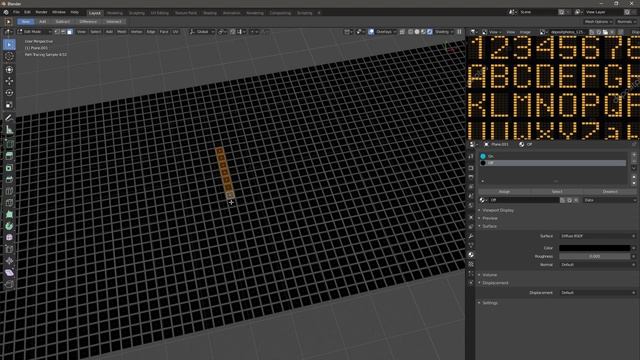640x360 pixels.
Task: Click the material Deselect button
Action: 610,191
